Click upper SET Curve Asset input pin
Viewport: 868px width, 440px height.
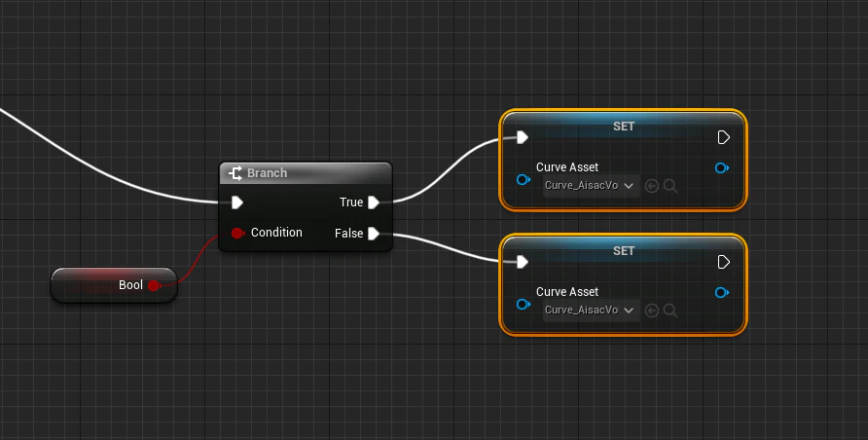click(x=524, y=179)
